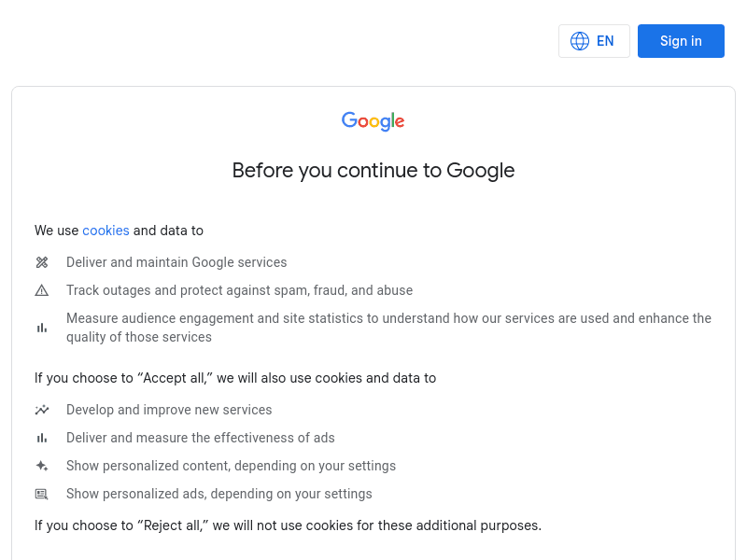
Task: Open the cookies hyperlink
Action: click(x=106, y=231)
